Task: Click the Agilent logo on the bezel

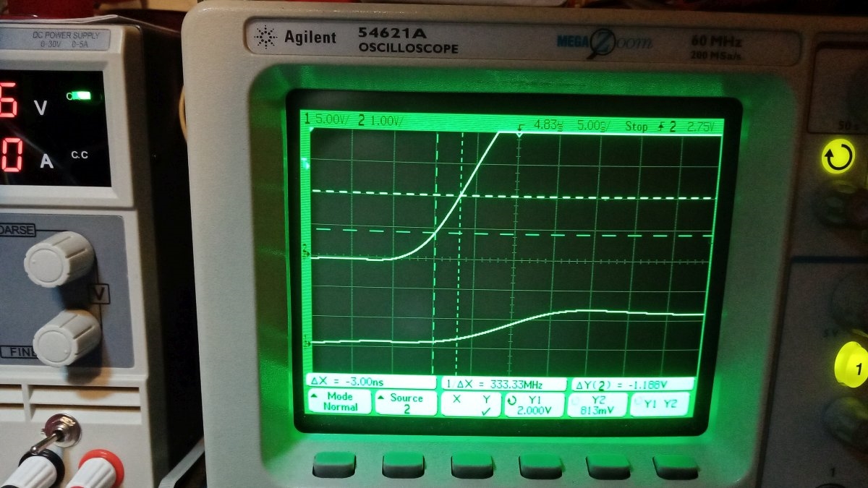Action: (x=296, y=36)
